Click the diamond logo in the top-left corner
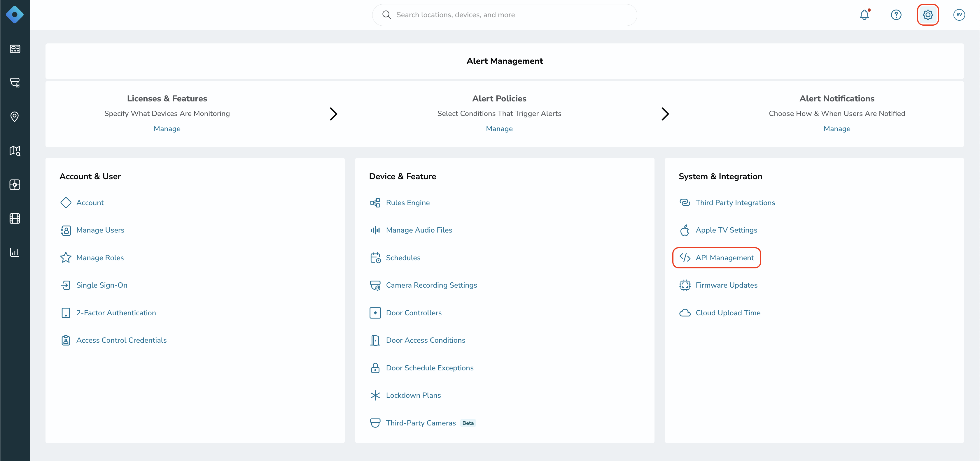Viewport: 980px width, 461px height. tap(15, 15)
